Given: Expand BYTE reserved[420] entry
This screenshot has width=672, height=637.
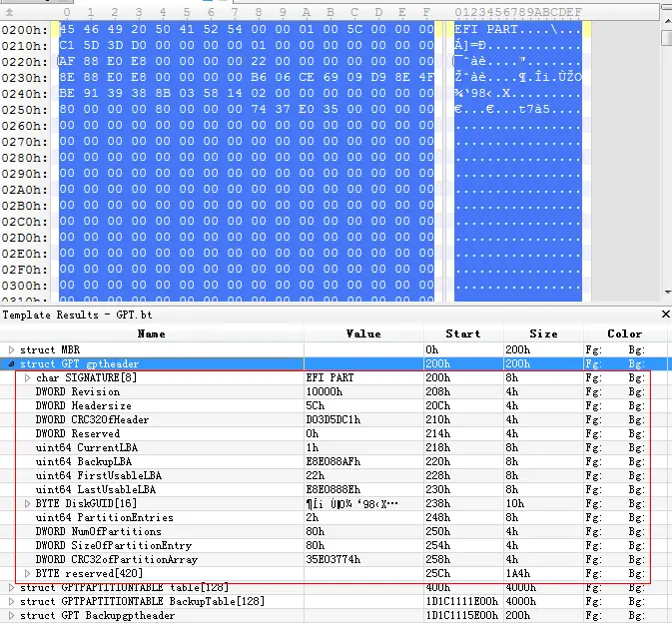Looking at the screenshot, I should click(27, 573).
